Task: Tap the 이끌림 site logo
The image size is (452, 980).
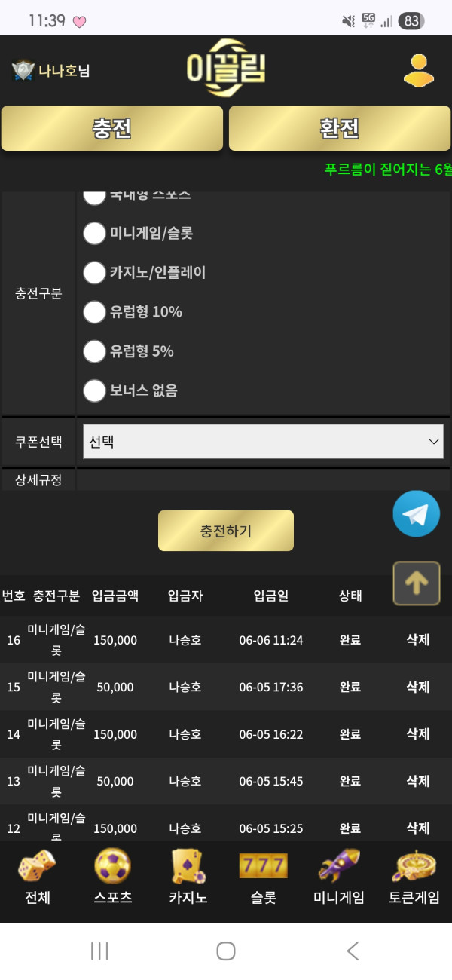Action: click(x=226, y=69)
